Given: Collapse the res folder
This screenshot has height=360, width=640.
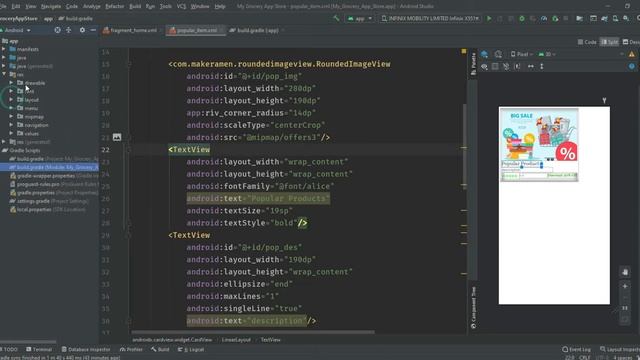Looking at the screenshot, I should click(x=4, y=74).
